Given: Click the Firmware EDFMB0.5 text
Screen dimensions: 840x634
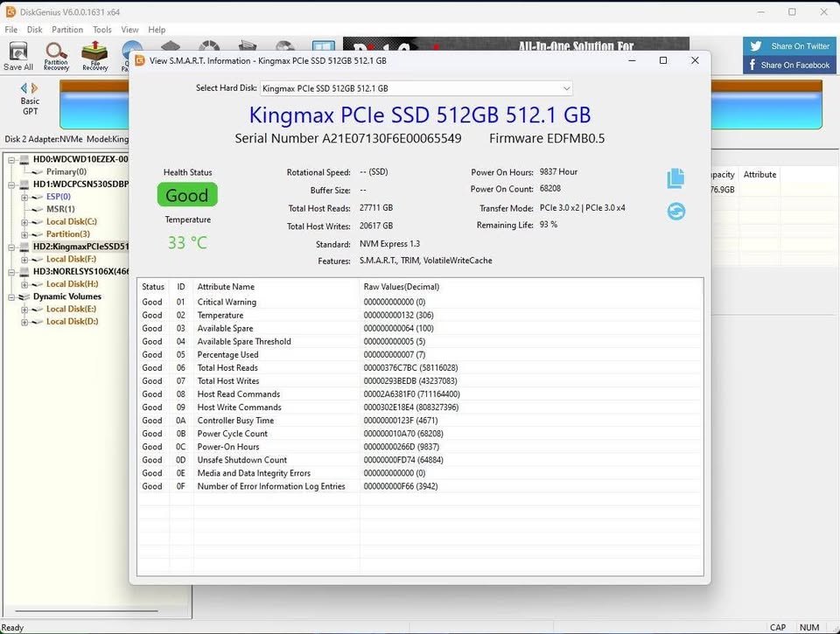Looking at the screenshot, I should point(547,138).
